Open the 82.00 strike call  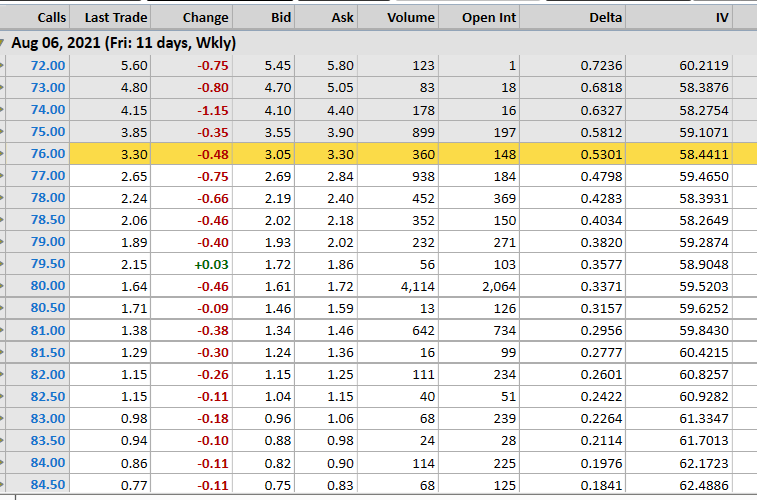48,375
